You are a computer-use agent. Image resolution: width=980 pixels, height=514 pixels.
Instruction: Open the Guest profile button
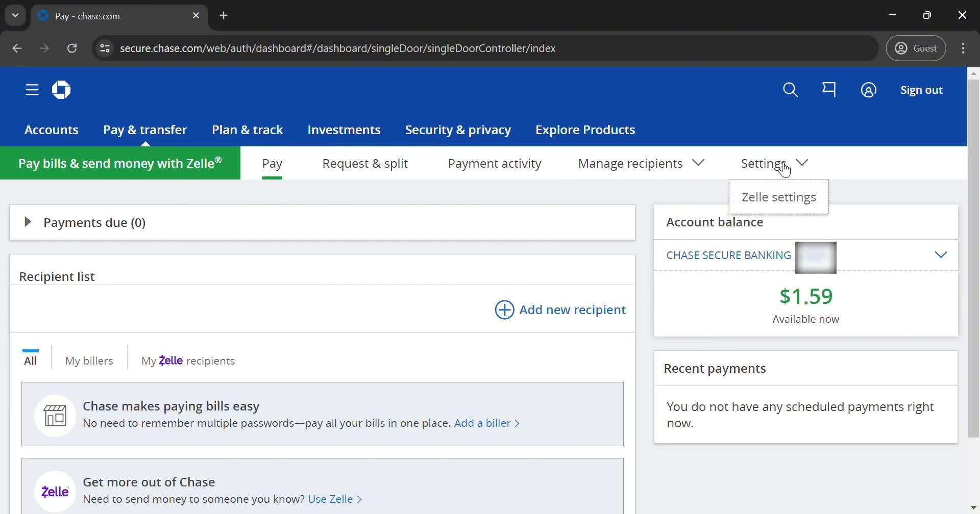click(916, 48)
